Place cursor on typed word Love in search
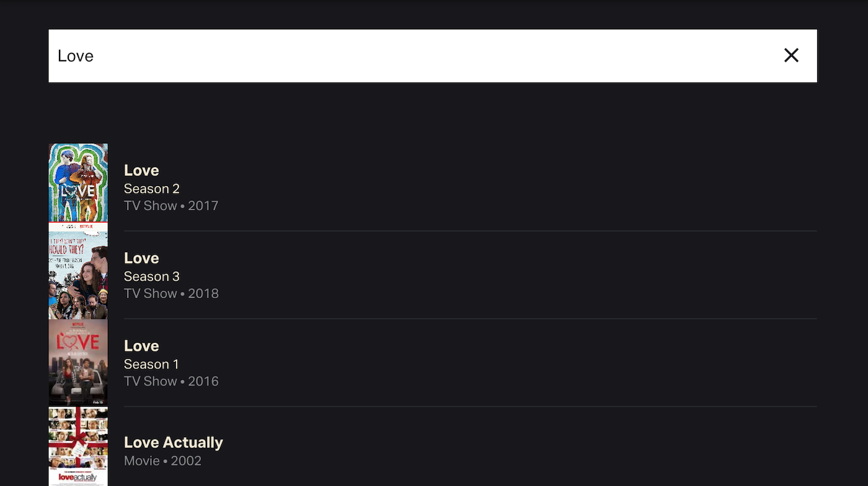868x486 pixels. click(76, 56)
